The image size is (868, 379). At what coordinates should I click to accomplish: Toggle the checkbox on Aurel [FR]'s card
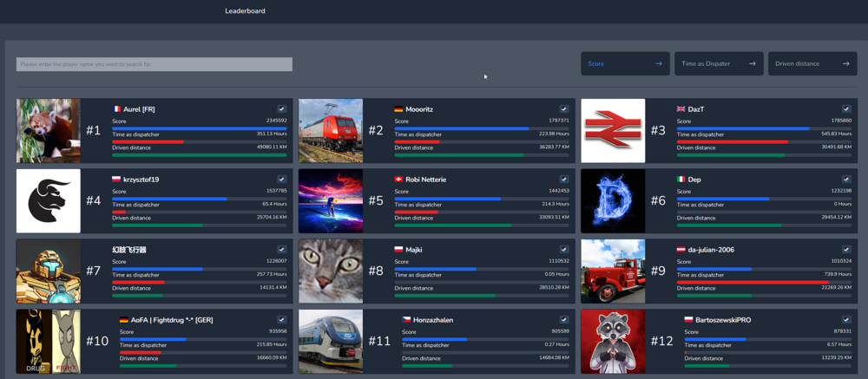pos(282,109)
